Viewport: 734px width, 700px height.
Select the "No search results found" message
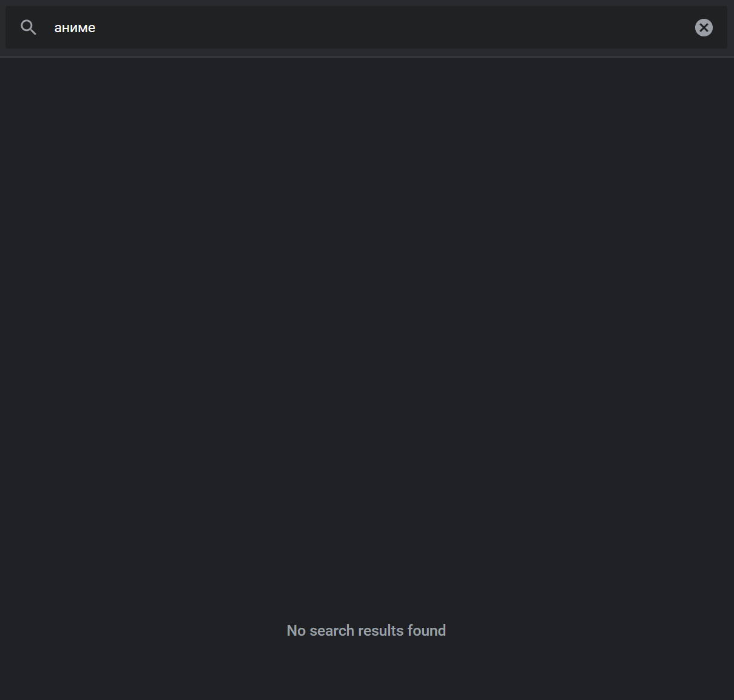tap(366, 631)
